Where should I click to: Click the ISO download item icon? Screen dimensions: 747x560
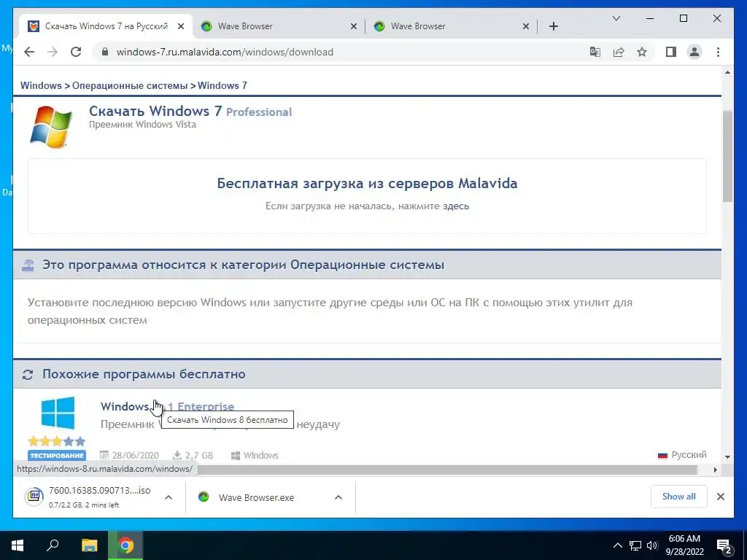34,496
